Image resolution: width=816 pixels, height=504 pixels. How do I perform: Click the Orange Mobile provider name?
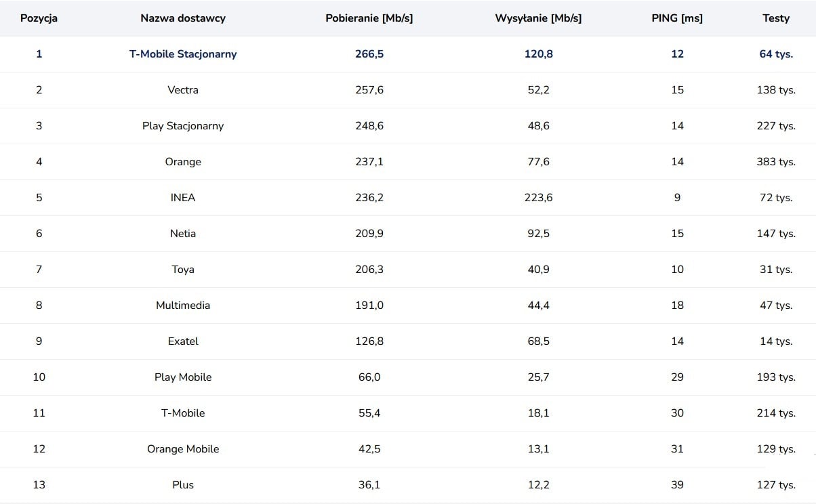(183, 449)
